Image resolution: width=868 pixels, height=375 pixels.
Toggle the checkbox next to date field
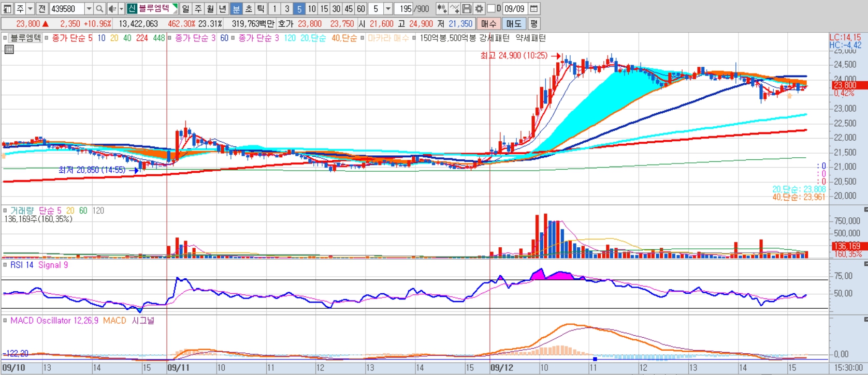(491, 9)
